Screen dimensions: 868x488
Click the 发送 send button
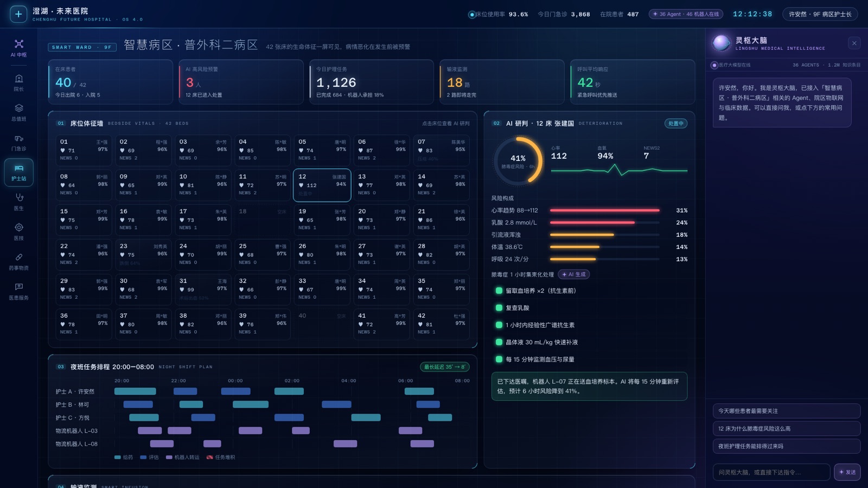[x=847, y=472]
